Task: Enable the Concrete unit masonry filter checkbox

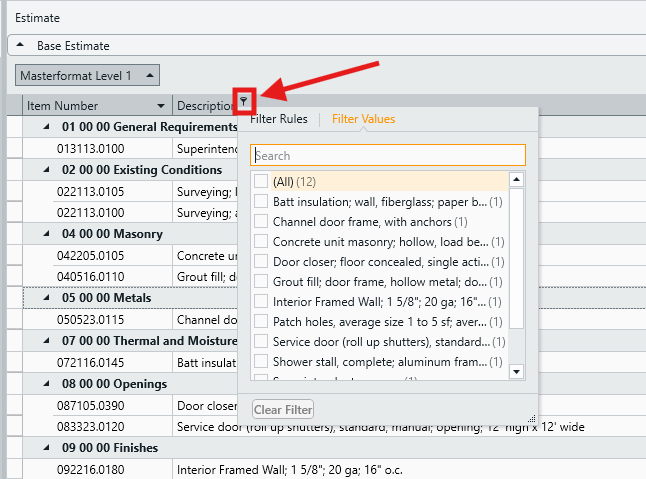Action: tap(261, 241)
